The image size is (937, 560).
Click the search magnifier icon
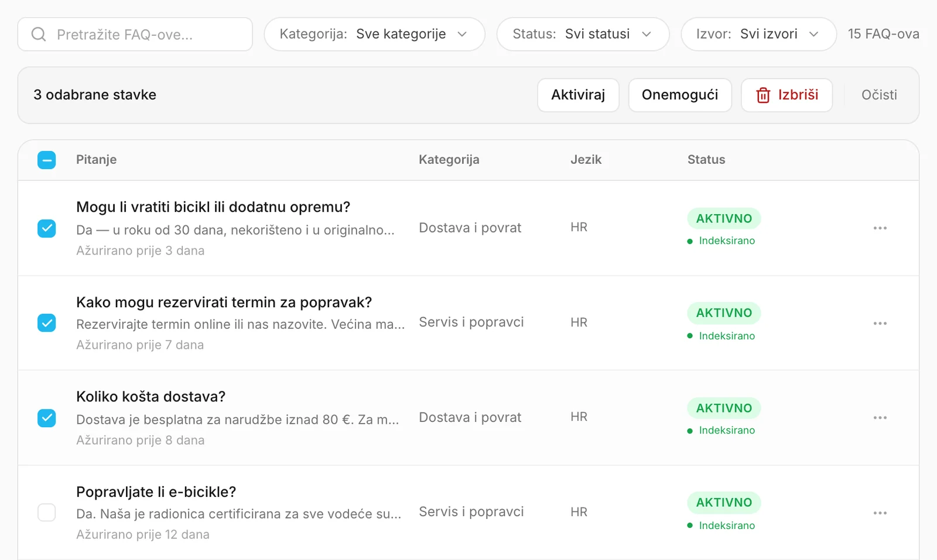[x=39, y=35]
